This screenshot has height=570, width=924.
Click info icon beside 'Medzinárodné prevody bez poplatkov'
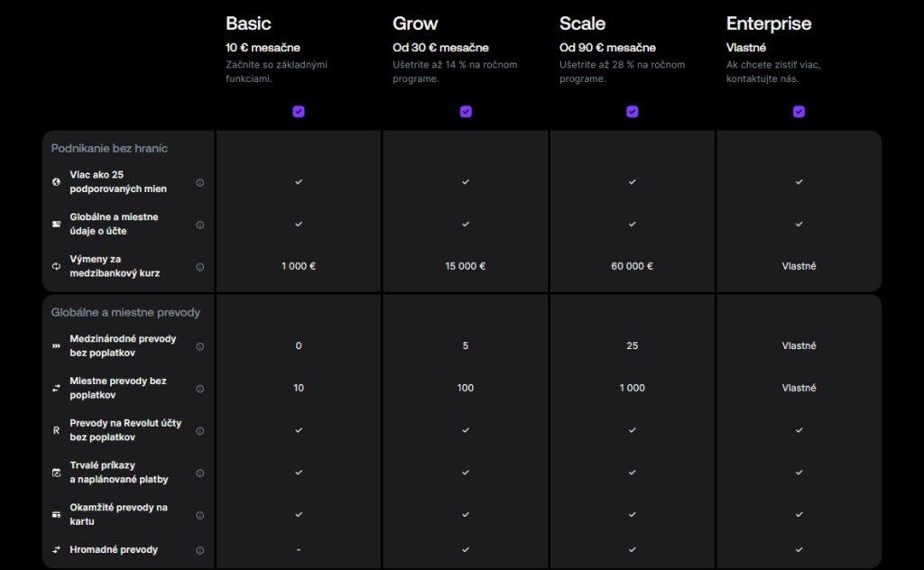(x=200, y=346)
